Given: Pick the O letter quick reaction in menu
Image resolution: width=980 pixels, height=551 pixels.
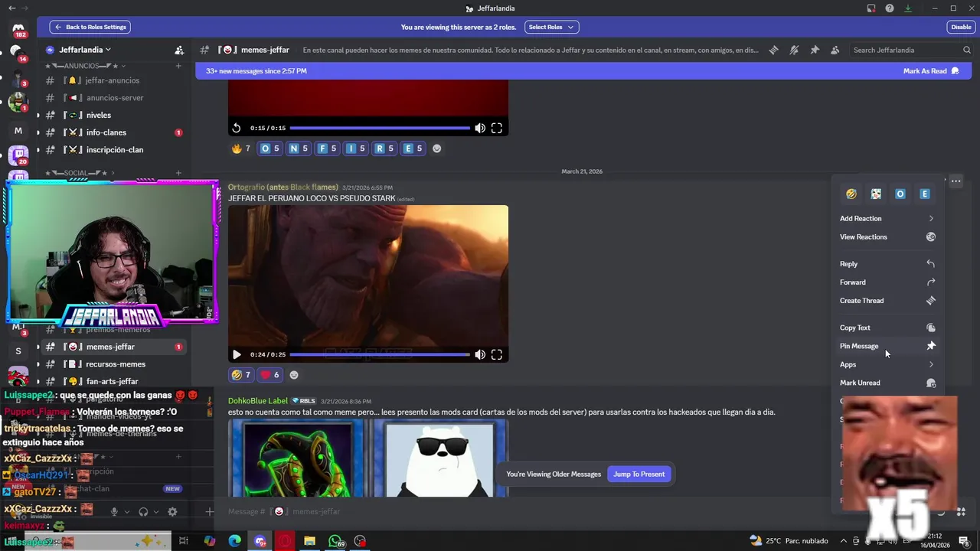Looking at the screenshot, I should 900,194.
